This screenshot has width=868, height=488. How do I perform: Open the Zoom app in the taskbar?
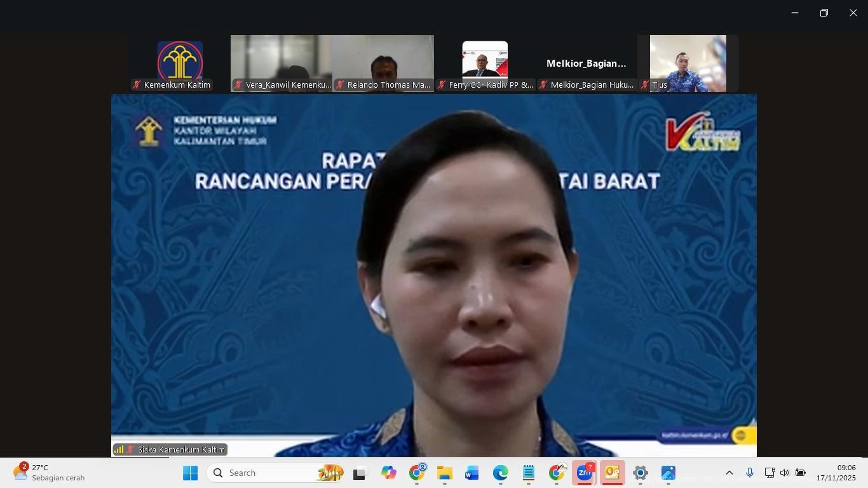(x=584, y=473)
